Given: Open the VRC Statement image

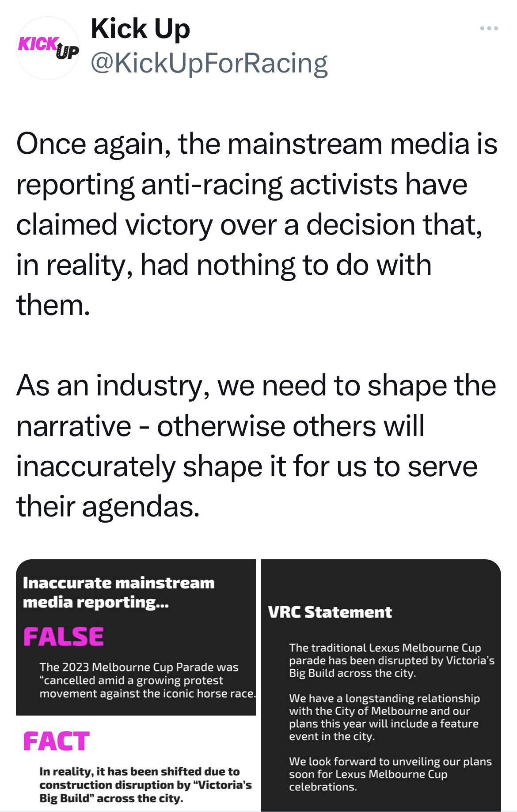Looking at the screenshot, I should coord(381,685).
